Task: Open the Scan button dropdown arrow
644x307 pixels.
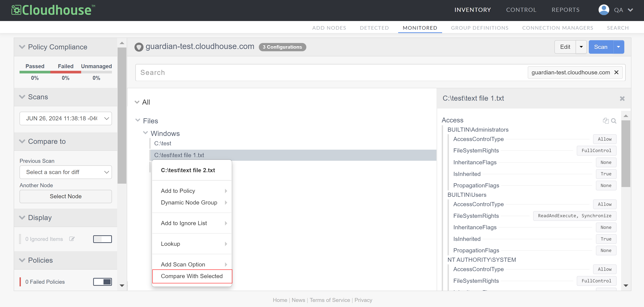Action: coord(618,47)
